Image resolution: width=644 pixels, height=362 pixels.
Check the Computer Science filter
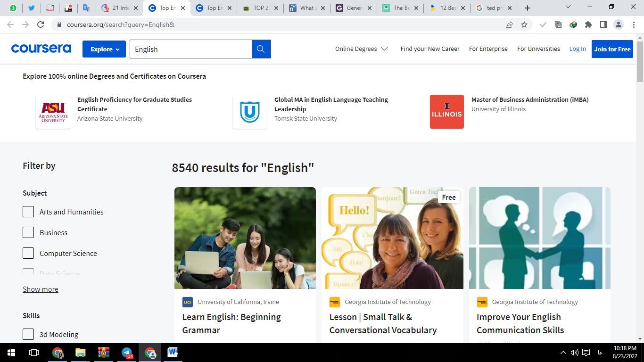[28, 253]
